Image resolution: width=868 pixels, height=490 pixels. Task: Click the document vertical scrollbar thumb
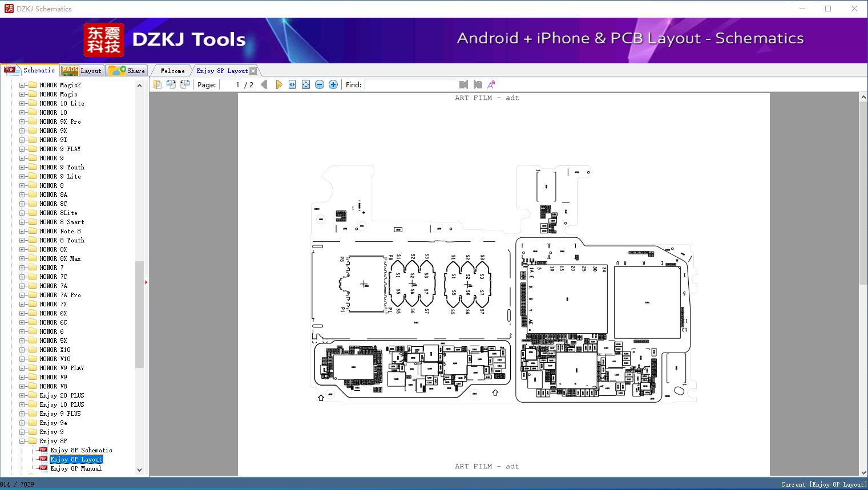pos(863,192)
